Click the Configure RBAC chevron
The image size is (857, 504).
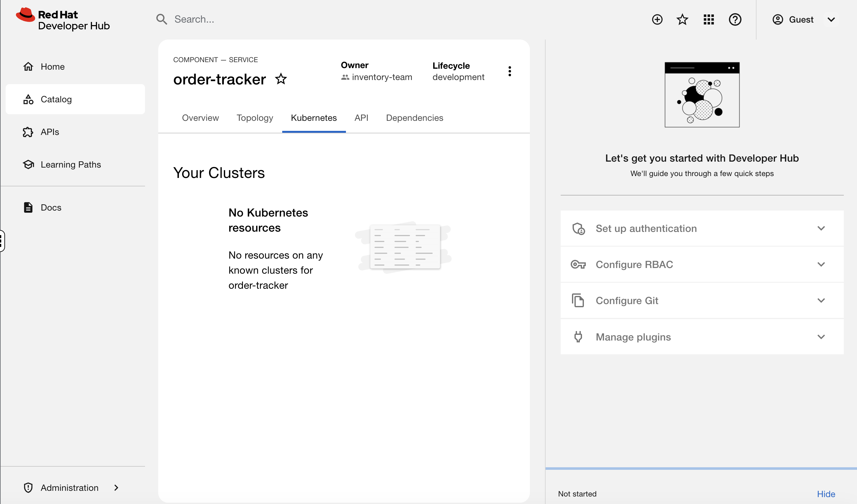[821, 264]
